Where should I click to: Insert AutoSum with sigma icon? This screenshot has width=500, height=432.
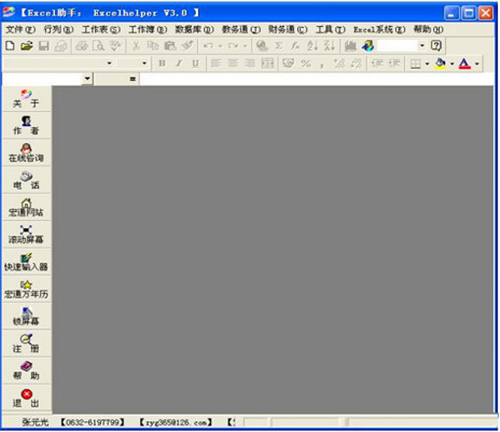tap(279, 46)
